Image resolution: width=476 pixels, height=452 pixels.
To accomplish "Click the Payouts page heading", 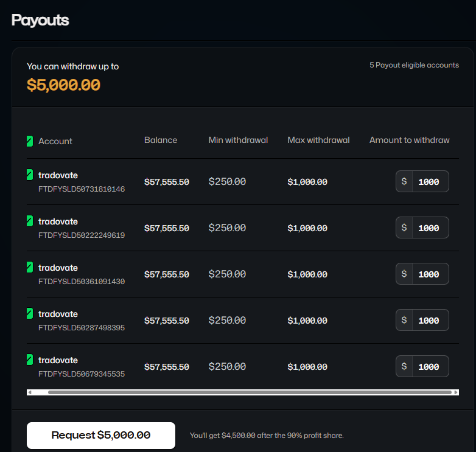I will coord(40,21).
